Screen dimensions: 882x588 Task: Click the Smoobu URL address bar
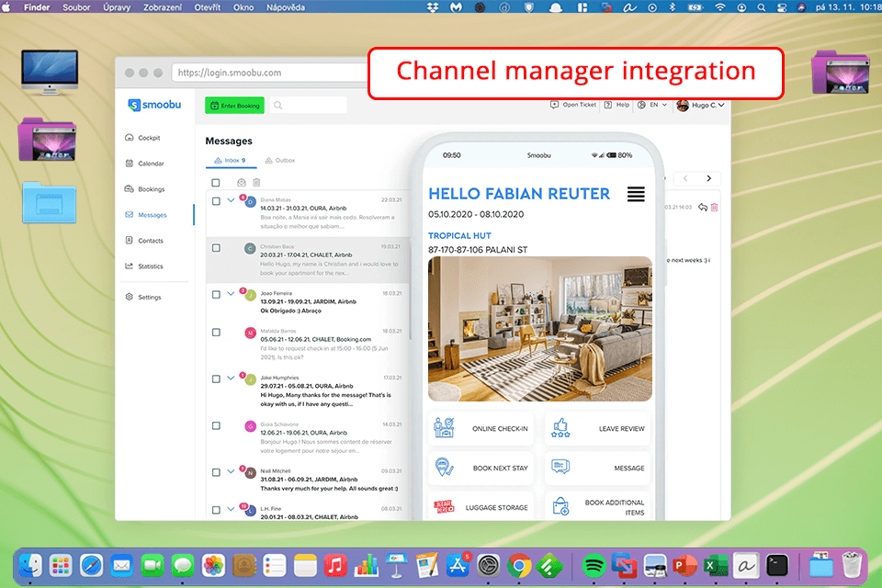pyautogui.click(x=270, y=73)
